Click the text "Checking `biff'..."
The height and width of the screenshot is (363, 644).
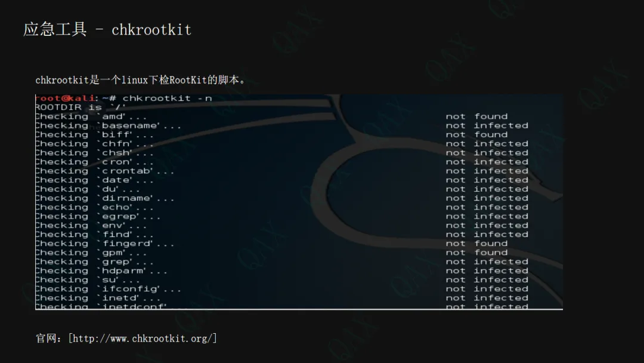pyautogui.click(x=94, y=134)
